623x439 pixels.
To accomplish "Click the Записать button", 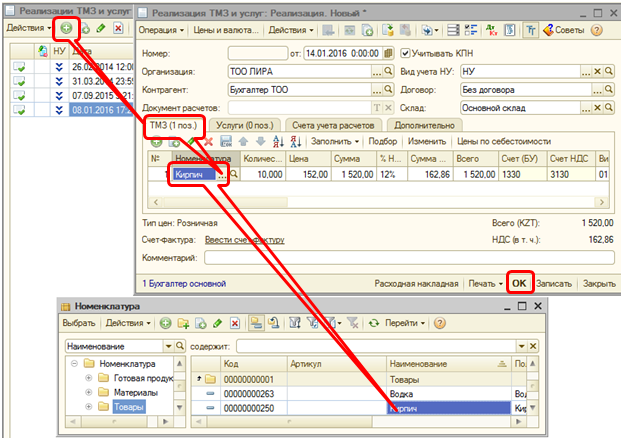I will (x=553, y=284).
